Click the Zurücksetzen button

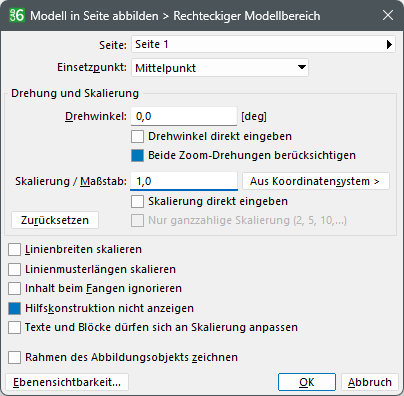[55, 220]
